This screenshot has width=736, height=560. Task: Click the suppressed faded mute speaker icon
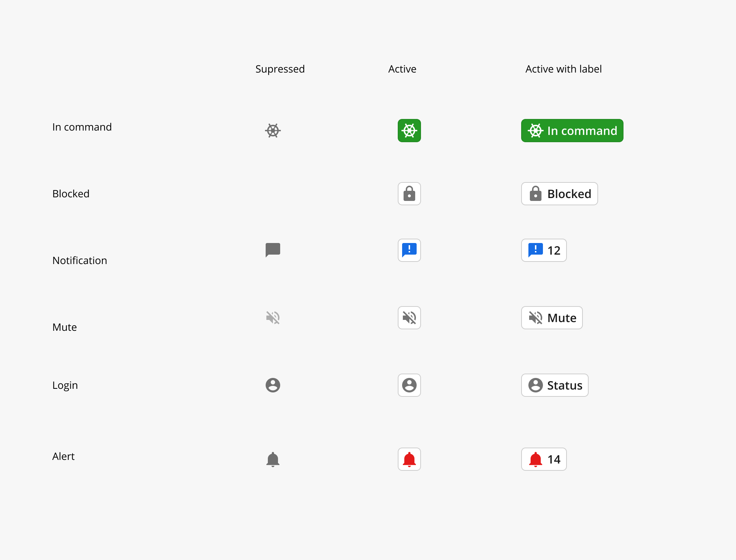click(273, 318)
